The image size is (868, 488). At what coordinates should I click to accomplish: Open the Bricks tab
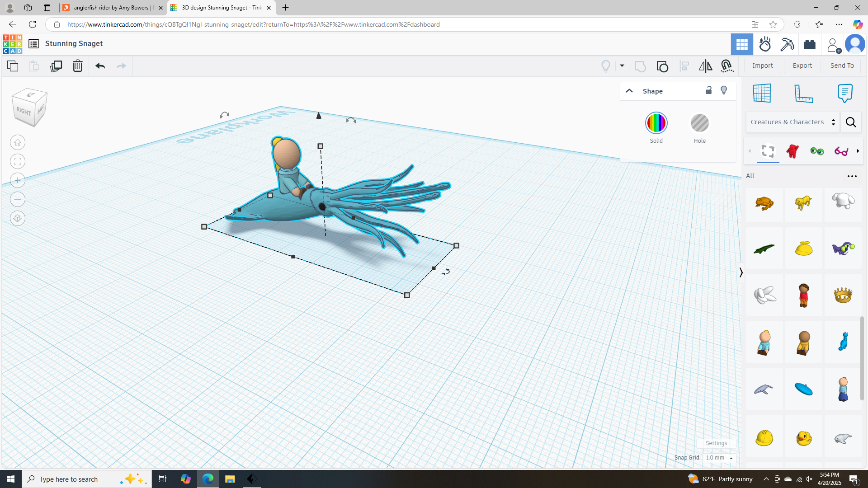(x=810, y=44)
